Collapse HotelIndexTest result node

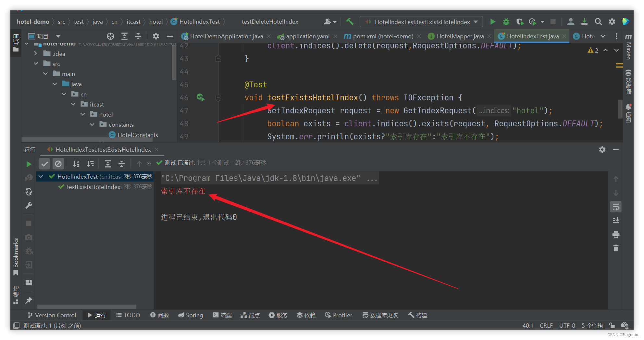[41, 176]
